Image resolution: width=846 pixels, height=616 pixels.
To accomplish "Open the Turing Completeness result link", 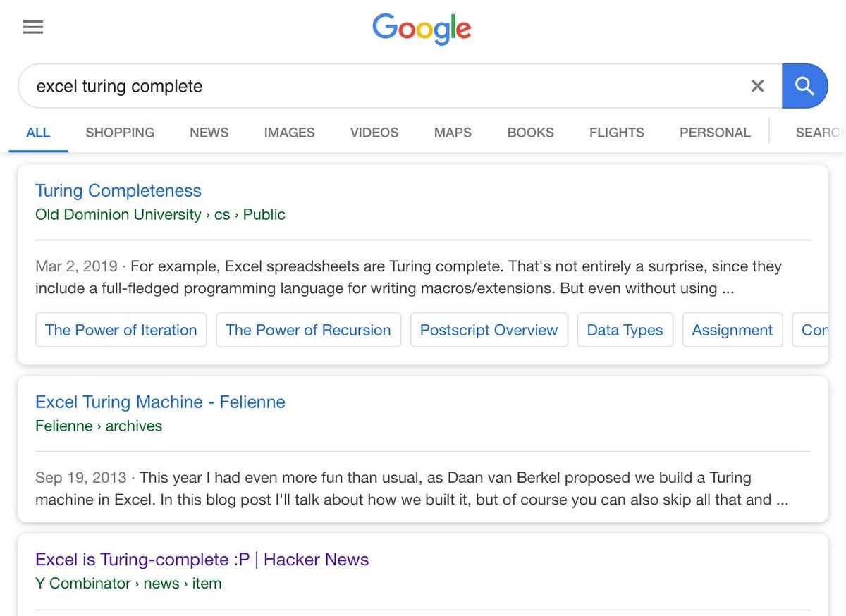I will 118,190.
